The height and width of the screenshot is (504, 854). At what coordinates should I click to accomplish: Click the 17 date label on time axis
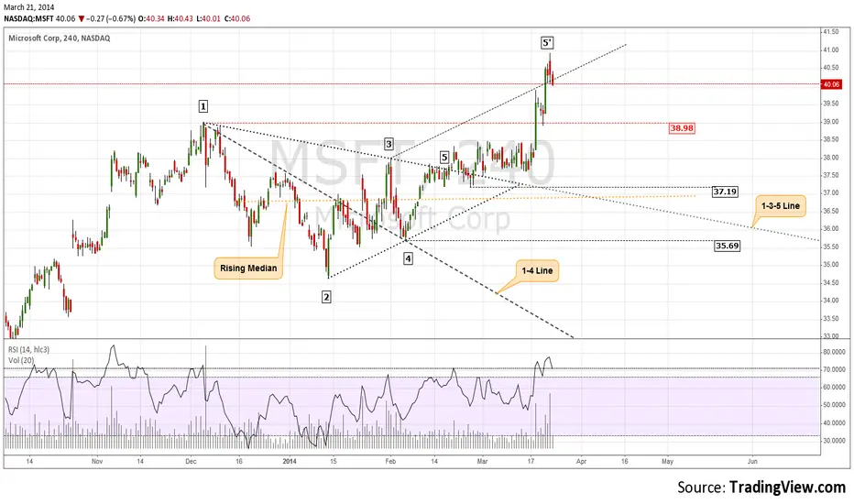pos(530,462)
